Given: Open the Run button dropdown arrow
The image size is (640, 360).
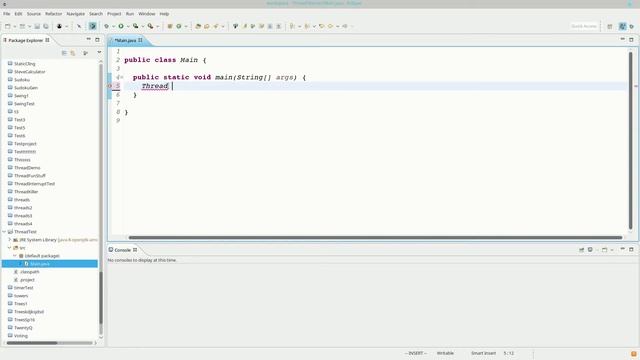Looking at the screenshot, I should tap(128, 27).
